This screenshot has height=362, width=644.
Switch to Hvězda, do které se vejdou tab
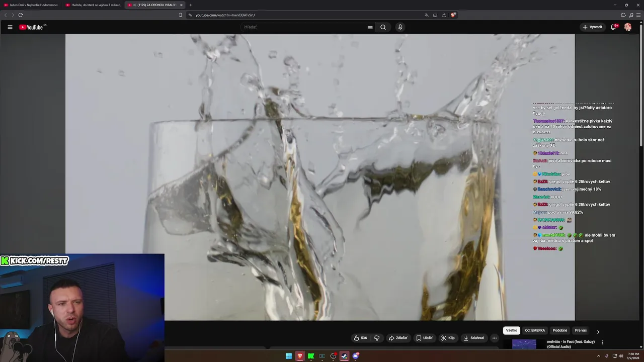point(93,5)
